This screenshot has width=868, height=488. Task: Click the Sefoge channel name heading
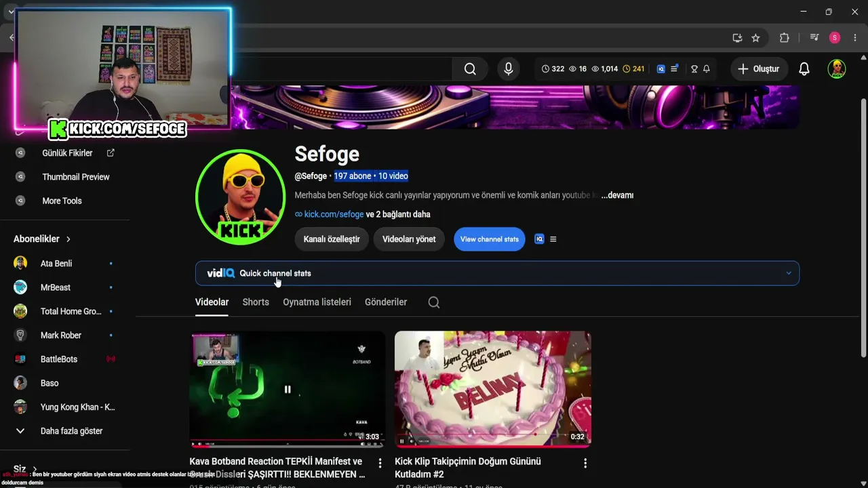pos(327,155)
